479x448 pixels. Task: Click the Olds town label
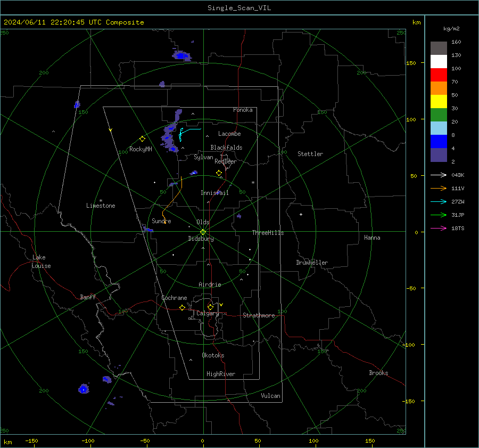(203, 222)
